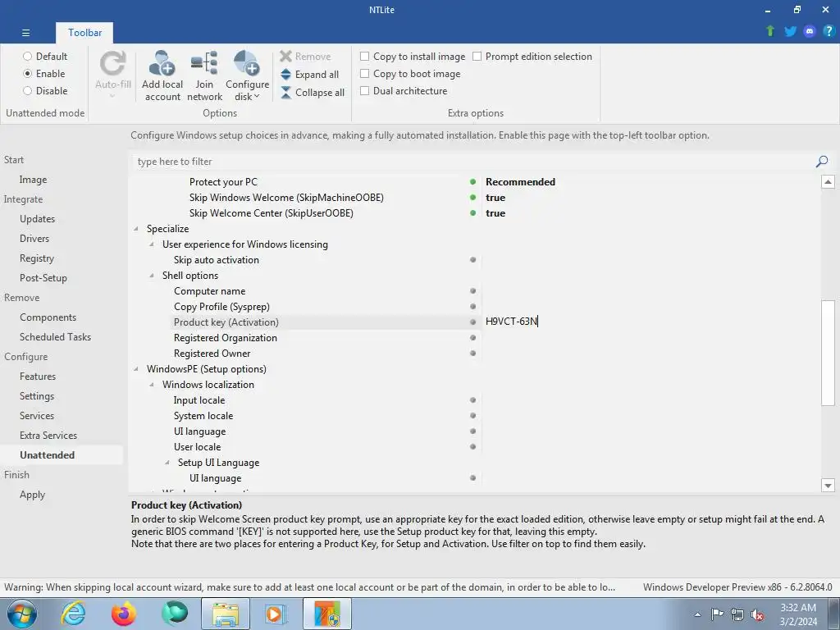The image size is (840, 630).
Task: Check Copy to boot image
Action: [x=365, y=73]
